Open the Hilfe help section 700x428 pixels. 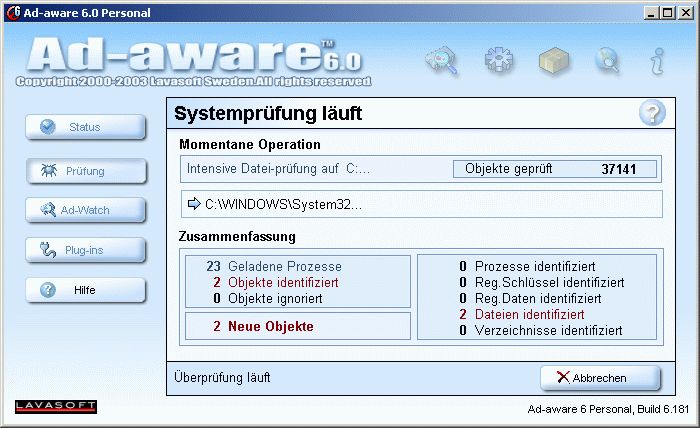pyautogui.click(x=86, y=290)
